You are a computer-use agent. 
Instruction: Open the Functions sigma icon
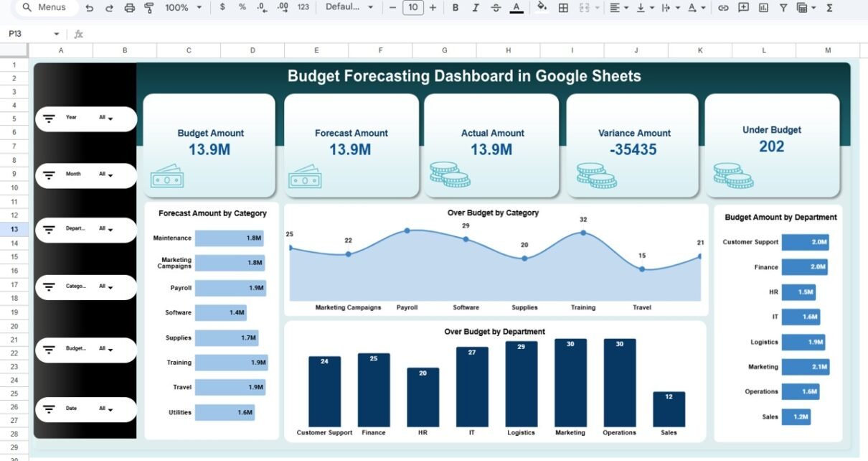[x=829, y=8]
